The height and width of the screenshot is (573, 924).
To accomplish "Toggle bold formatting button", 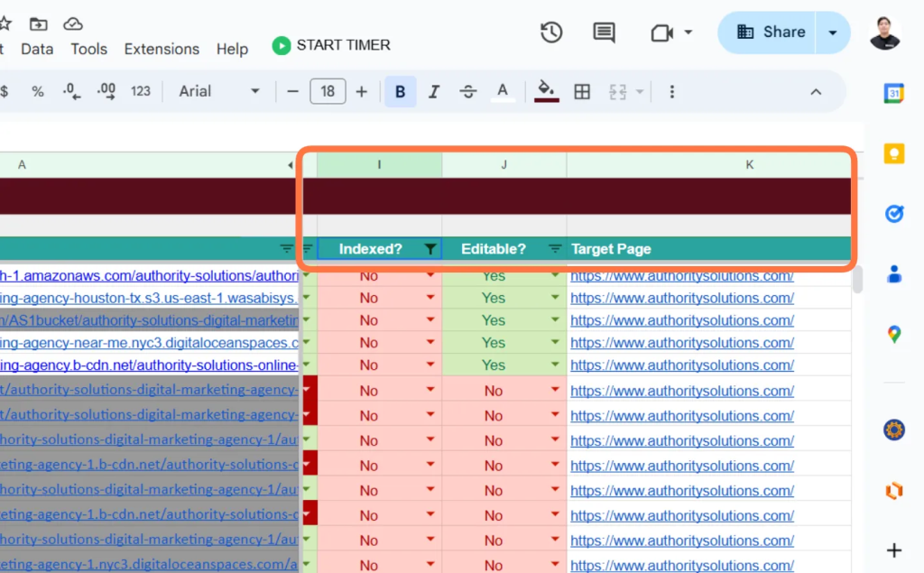I will 400,91.
